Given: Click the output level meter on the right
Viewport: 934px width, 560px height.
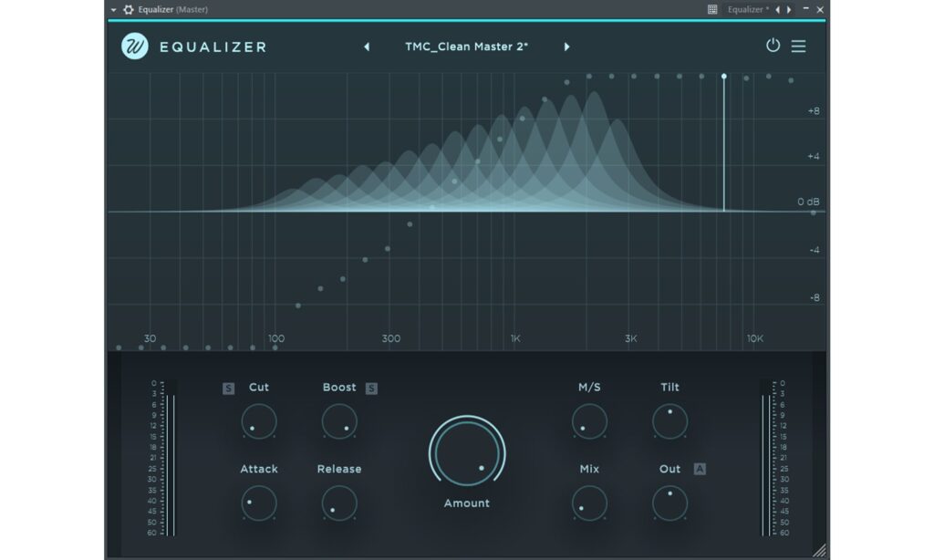Looking at the screenshot, I should point(765,459).
